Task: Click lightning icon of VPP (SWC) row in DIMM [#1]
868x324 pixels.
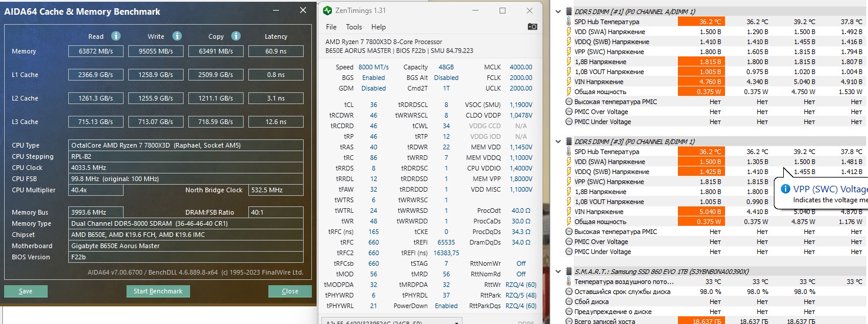Action: tap(568, 52)
